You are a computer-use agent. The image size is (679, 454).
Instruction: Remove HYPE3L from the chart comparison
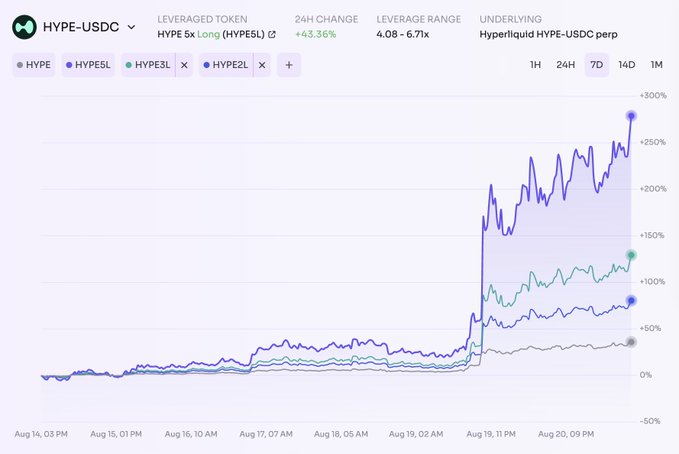184,65
